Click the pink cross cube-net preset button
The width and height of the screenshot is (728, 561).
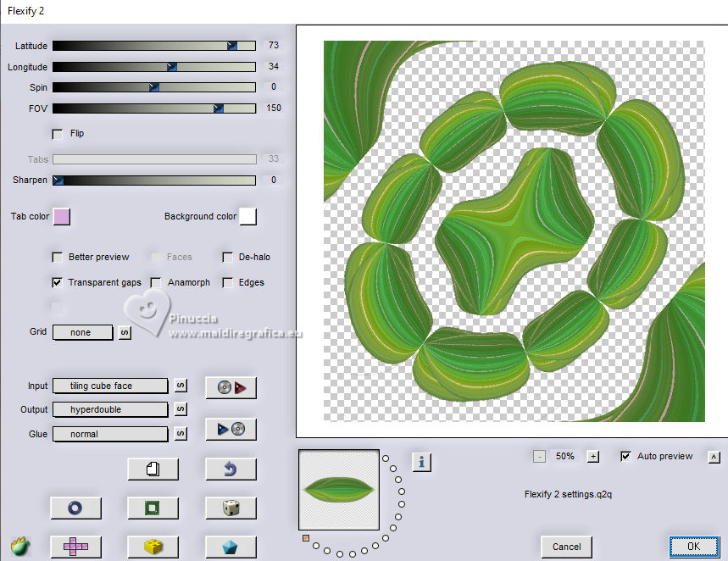tap(75, 547)
